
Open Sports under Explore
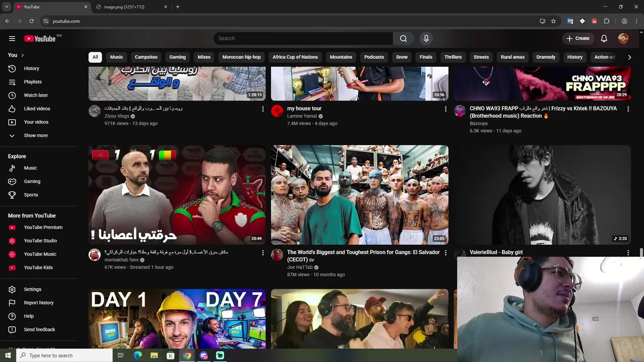31,195
